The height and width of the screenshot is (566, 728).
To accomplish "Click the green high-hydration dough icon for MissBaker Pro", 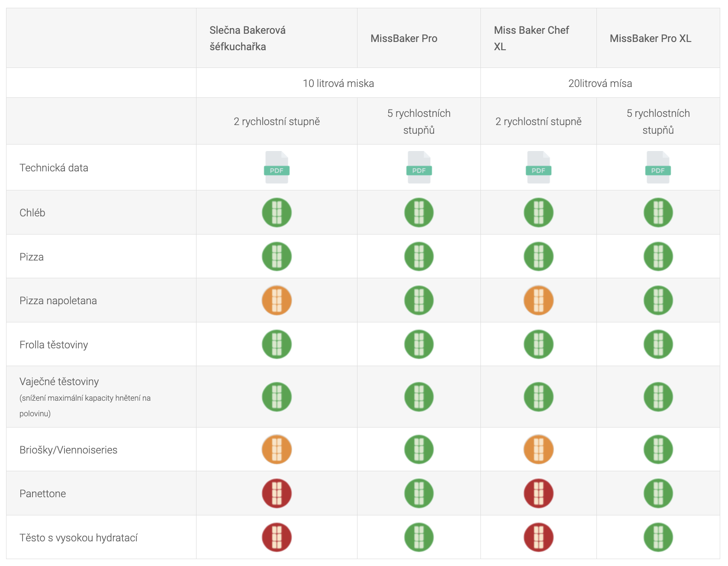I will point(419,537).
